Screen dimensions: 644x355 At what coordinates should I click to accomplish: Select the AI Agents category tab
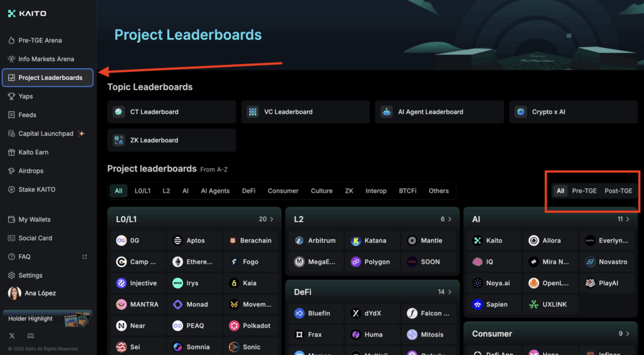pos(215,191)
